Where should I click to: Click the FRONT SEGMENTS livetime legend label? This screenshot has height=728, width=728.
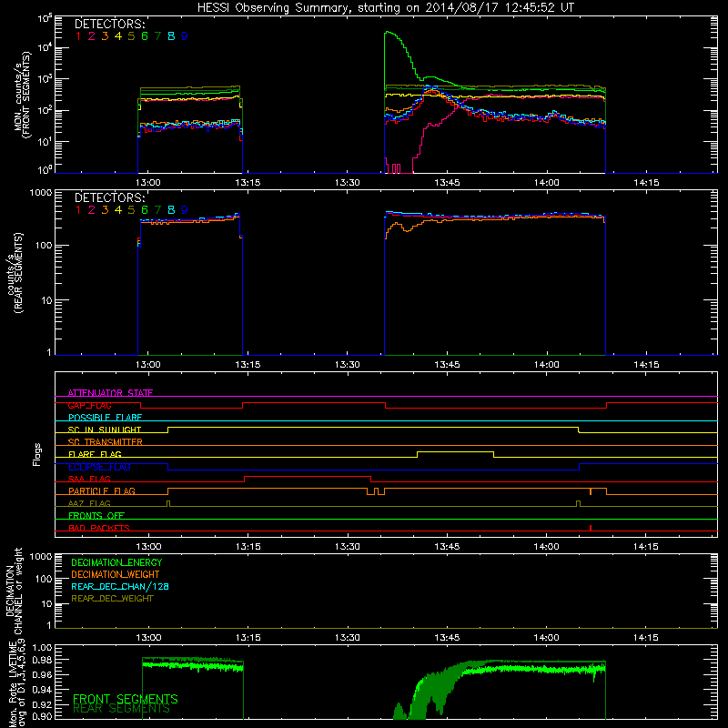point(126,699)
